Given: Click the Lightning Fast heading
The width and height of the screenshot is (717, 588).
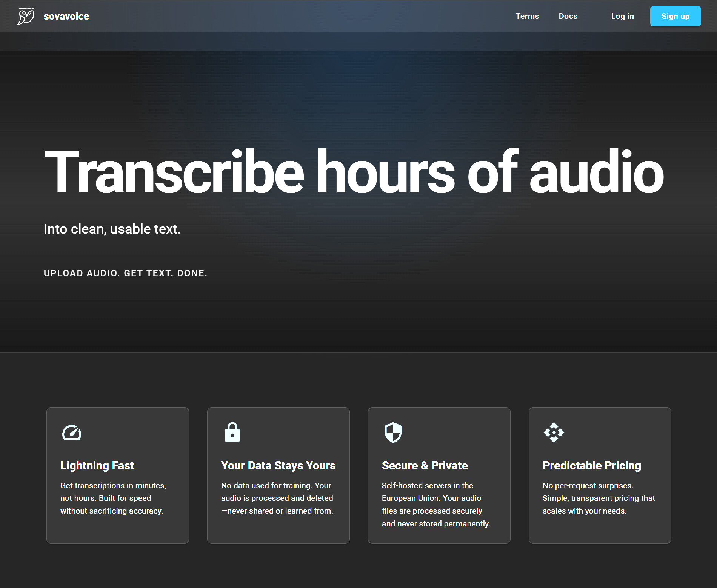Looking at the screenshot, I should point(97,466).
